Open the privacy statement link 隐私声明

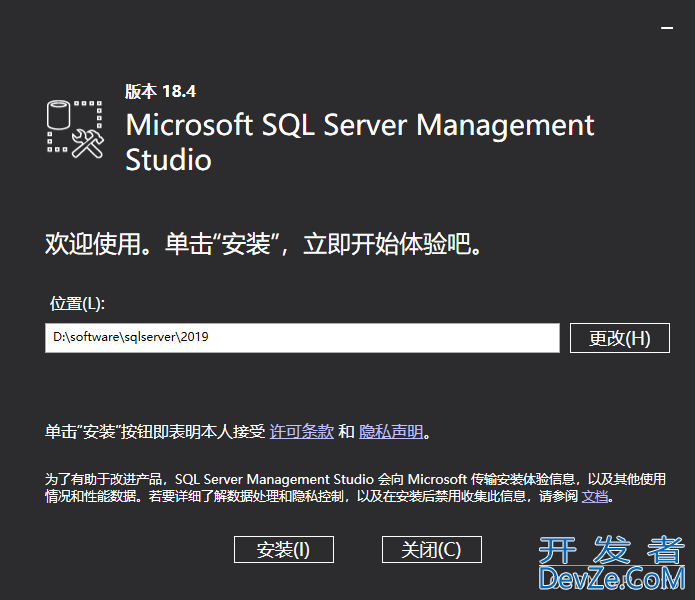[391, 431]
